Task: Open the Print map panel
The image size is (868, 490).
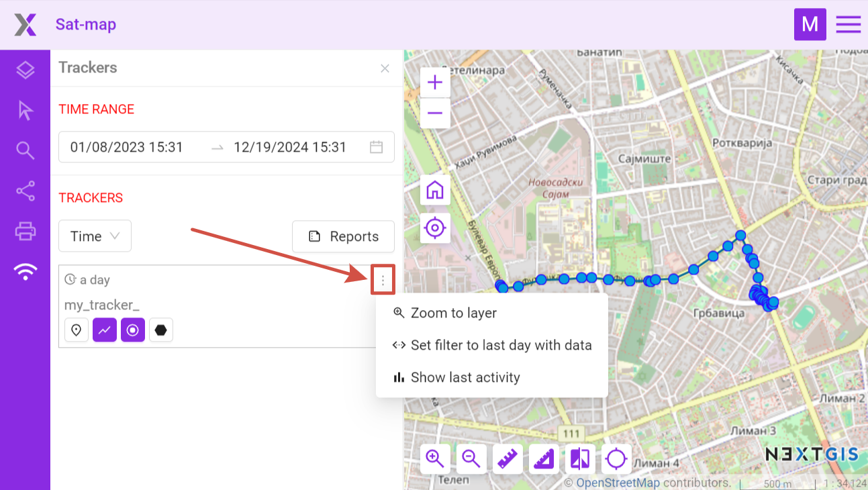Action: pos(26,232)
